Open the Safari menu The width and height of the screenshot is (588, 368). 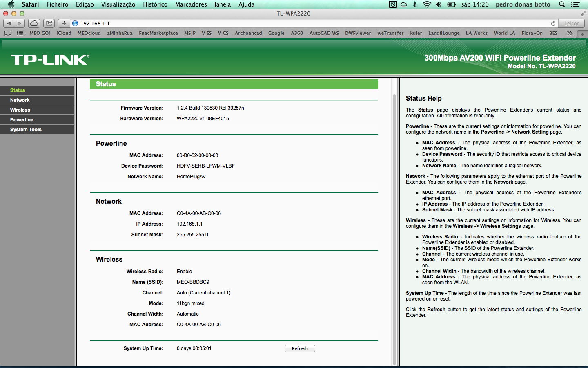point(30,4)
